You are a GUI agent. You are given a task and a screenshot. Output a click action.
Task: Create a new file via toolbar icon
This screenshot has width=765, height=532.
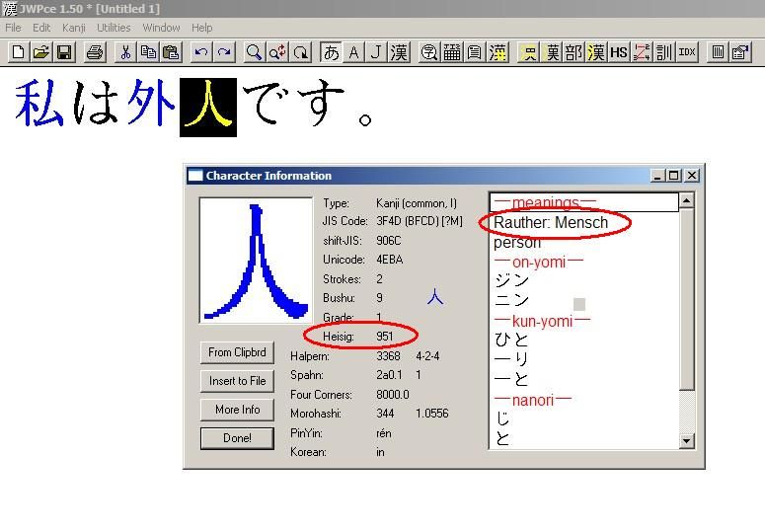18,51
